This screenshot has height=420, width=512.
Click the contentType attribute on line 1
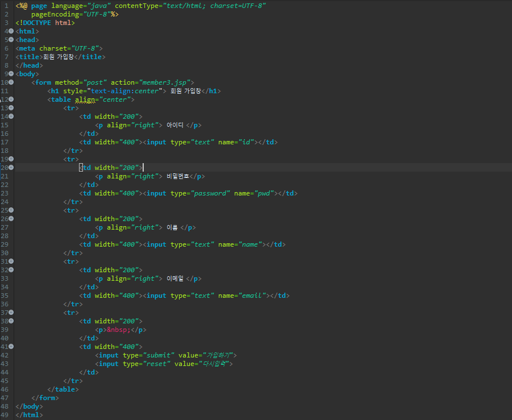click(137, 6)
